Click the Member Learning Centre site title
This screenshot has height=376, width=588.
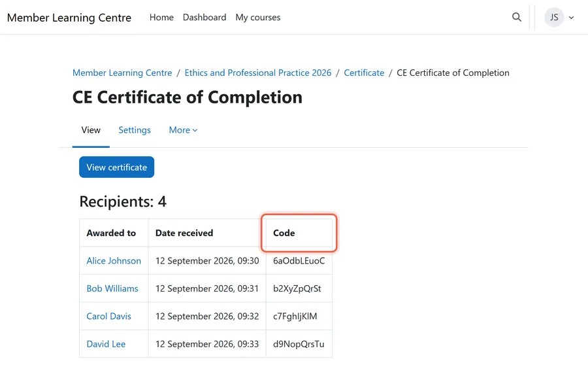point(69,18)
